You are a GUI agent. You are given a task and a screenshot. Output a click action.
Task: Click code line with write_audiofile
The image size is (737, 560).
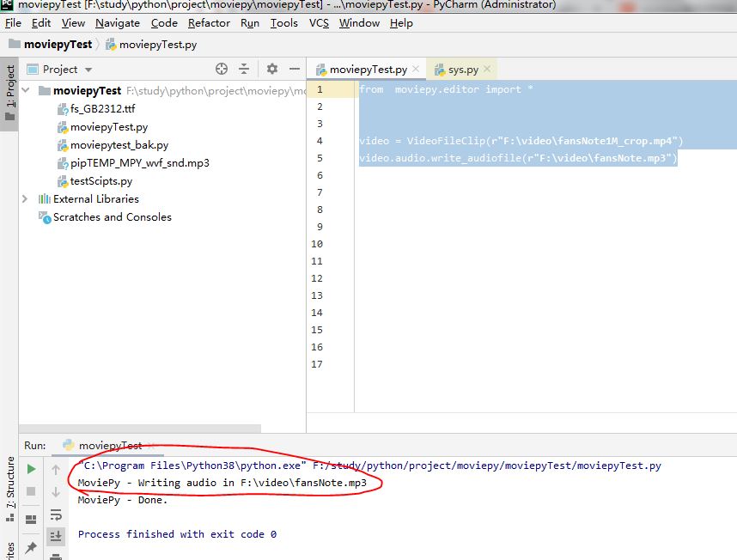[518, 158]
